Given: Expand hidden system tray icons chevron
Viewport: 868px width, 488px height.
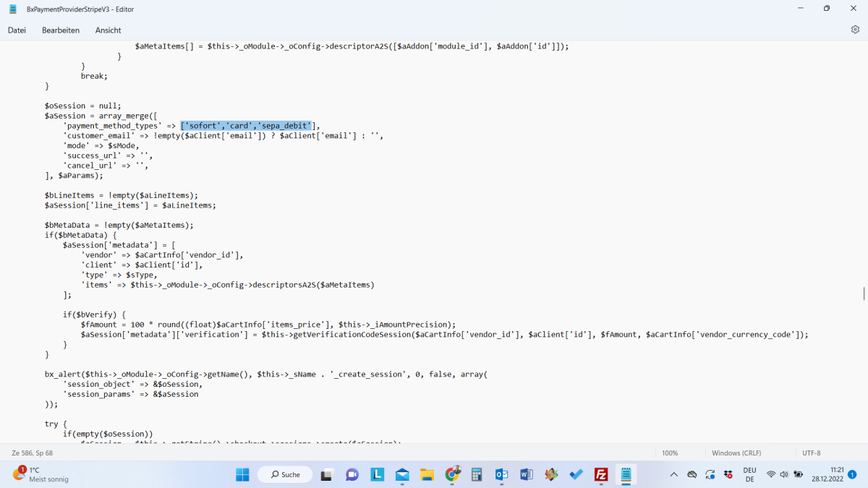Looking at the screenshot, I should [673, 474].
